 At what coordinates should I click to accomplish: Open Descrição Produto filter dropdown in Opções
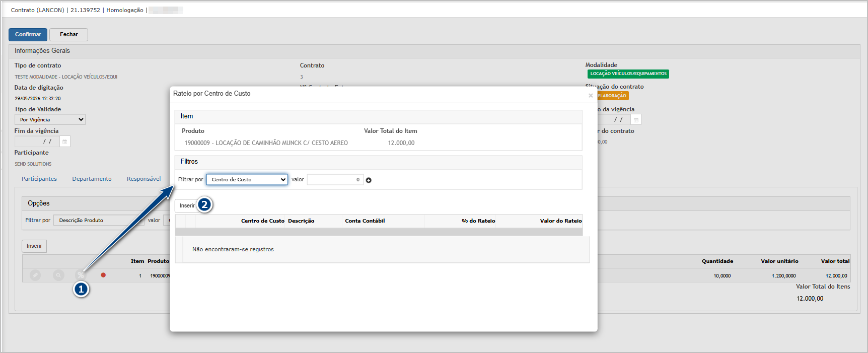[x=99, y=220]
